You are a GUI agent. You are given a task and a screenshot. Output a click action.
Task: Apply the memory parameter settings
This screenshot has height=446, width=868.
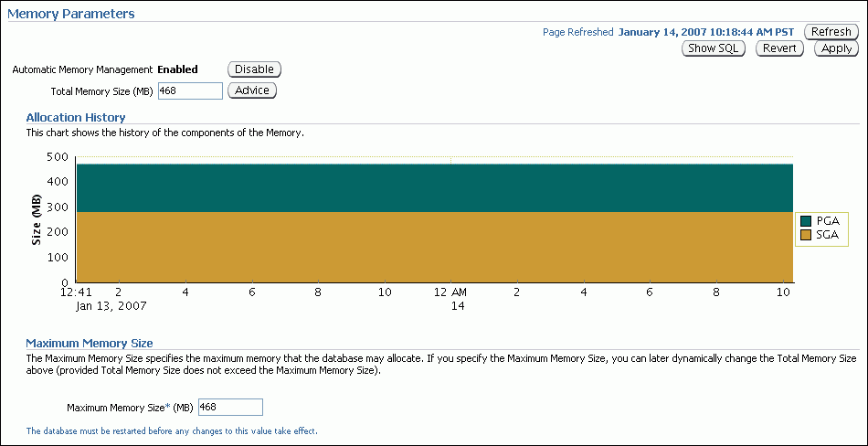836,48
